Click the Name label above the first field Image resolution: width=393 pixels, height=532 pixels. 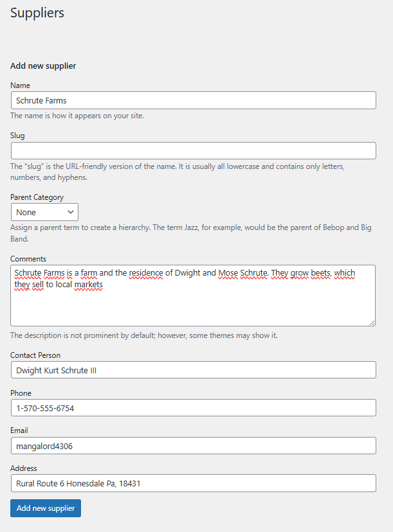click(x=20, y=85)
